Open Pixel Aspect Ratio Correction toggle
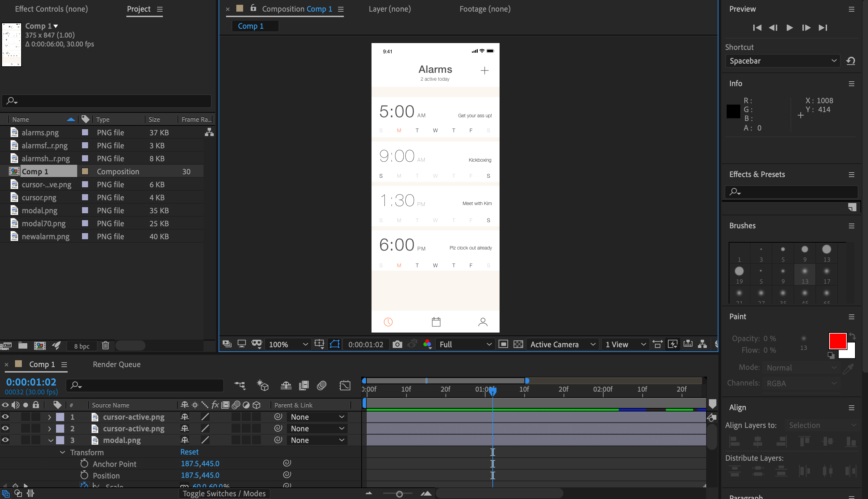Screen dimensions: 868x499 click(657, 344)
